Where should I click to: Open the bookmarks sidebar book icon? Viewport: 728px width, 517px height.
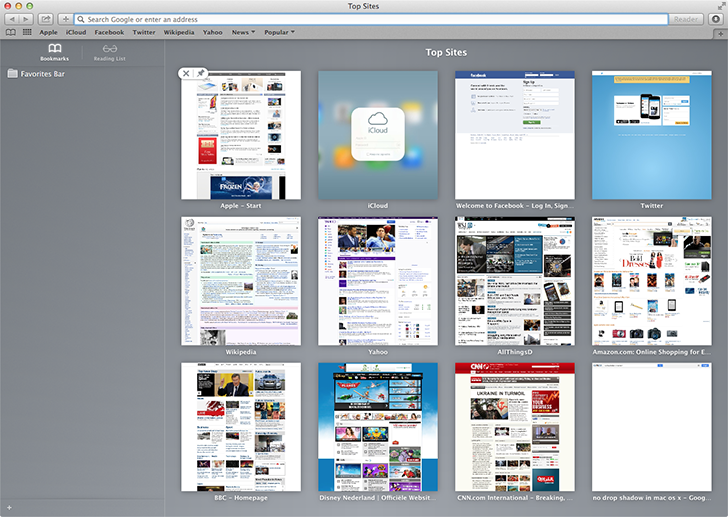tap(11, 32)
